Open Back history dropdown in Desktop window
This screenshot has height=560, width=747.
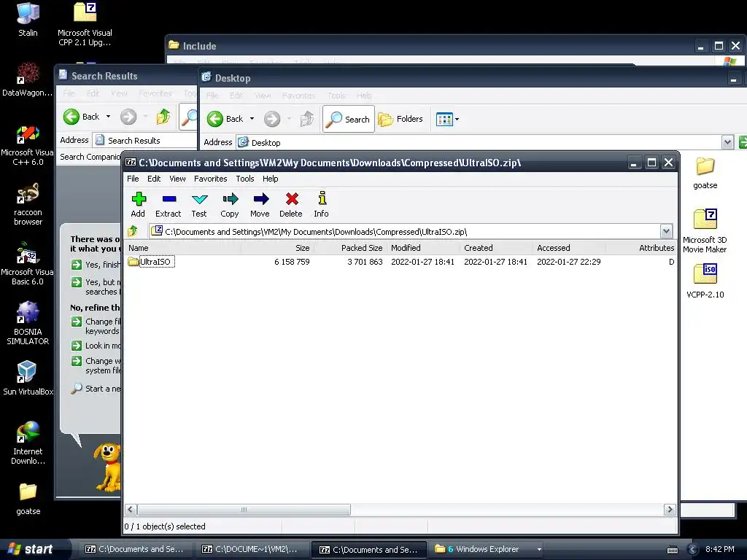click(x=252, y=119)
